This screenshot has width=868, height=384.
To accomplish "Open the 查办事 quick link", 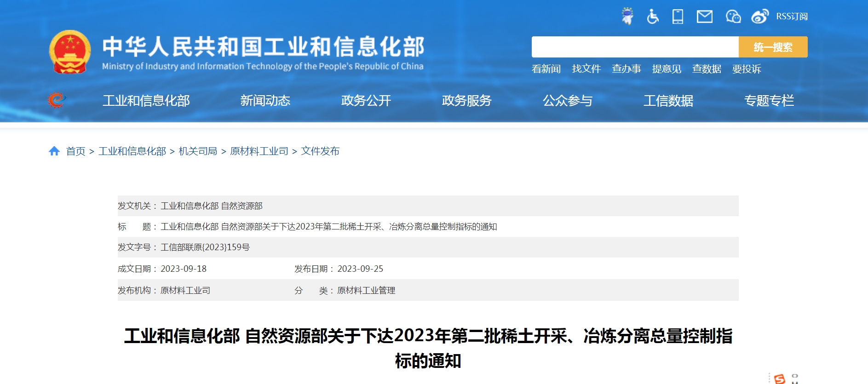I will tap(627, 69).
